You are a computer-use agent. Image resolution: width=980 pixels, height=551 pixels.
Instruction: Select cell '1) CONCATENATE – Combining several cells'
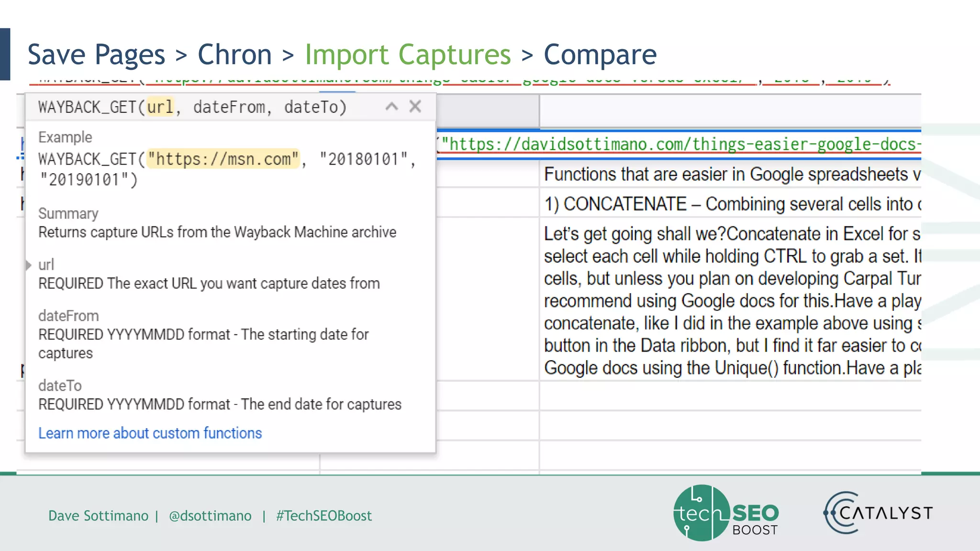tap(730, 203)
